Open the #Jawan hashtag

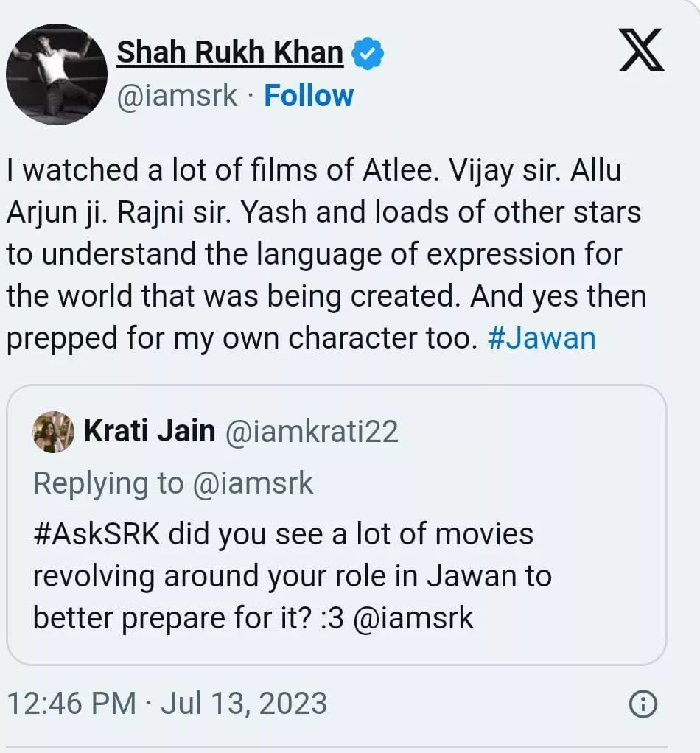(x=542, y=337)
